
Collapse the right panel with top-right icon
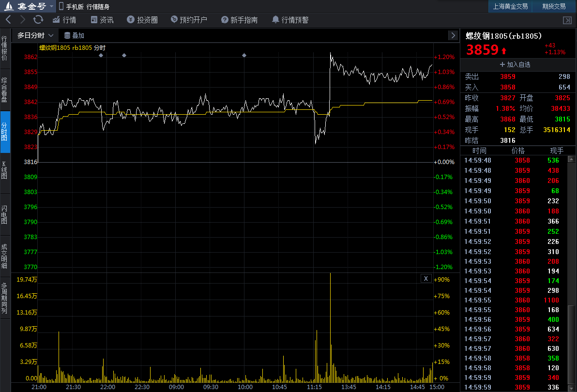567,20
